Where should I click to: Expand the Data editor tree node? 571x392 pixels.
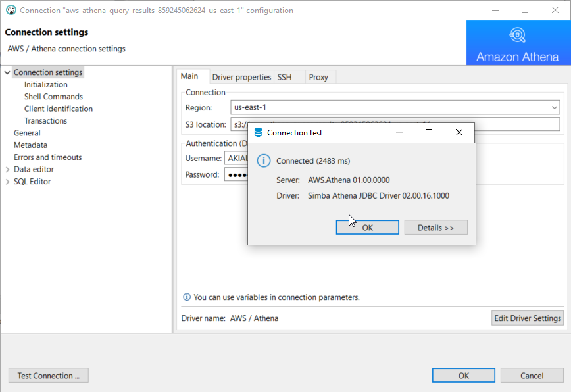tap(7, 169)
